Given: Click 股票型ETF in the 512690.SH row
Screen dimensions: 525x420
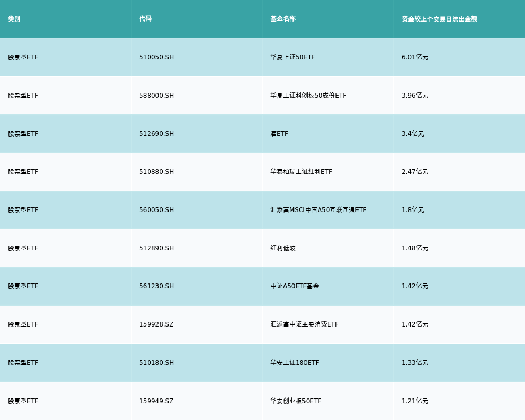Looking at the screenshot, I should click(x=23, y=134).
